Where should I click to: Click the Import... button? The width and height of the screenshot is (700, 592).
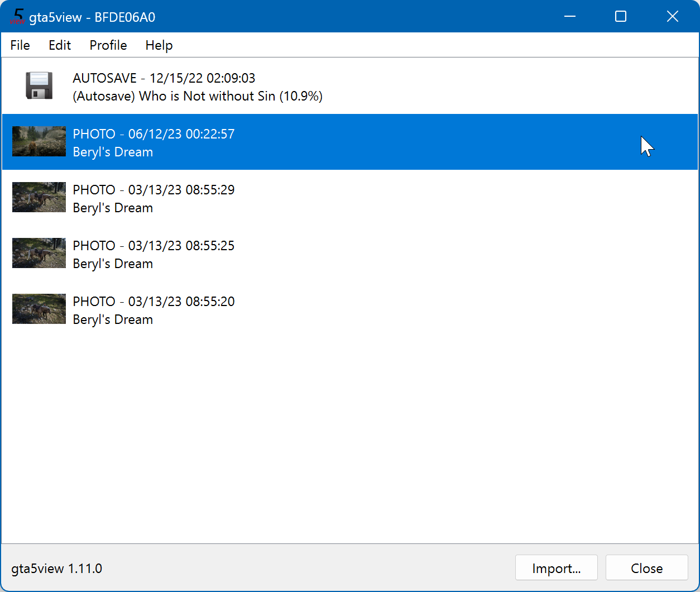pos(557,568)
